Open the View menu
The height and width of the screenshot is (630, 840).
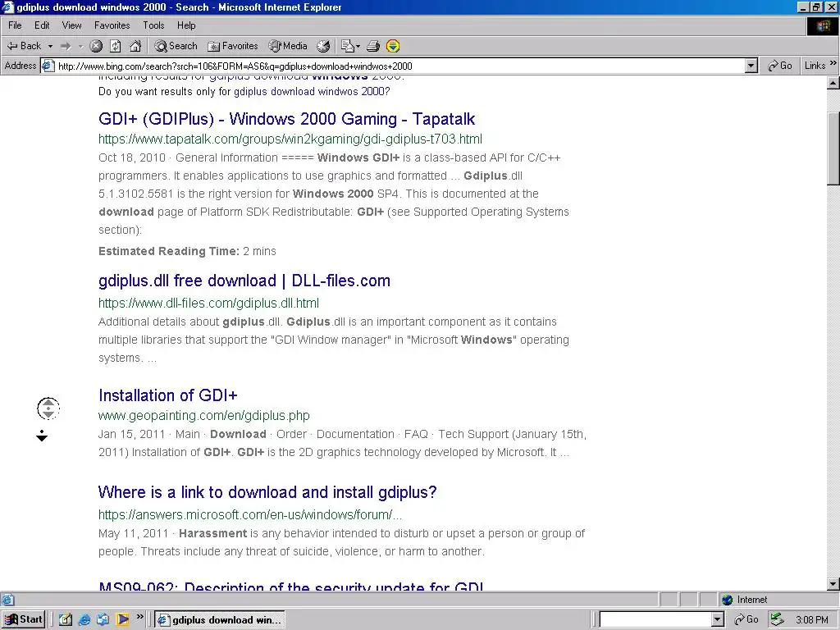point(72,25)
